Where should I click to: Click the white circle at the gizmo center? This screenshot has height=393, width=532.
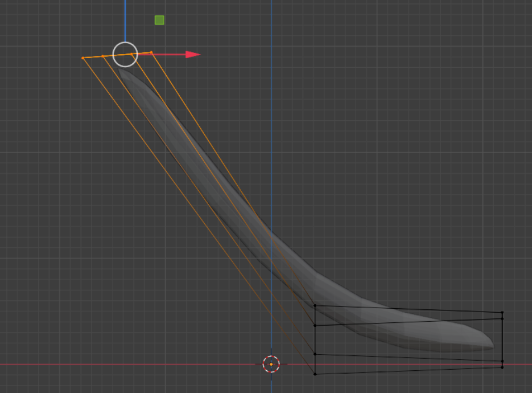tap(125, 54)
